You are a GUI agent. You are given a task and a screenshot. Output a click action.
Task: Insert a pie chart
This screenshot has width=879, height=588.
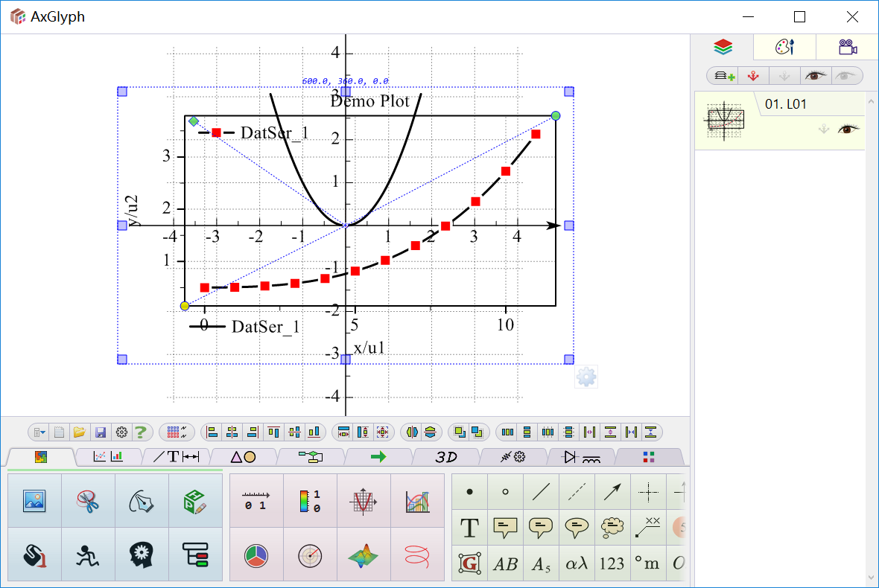coord(256,555)
